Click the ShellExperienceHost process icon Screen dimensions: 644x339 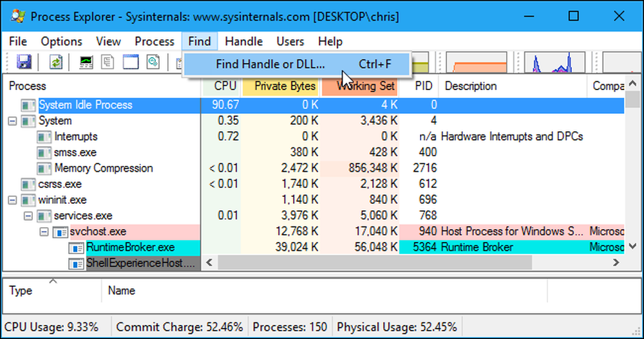point(76,263)
